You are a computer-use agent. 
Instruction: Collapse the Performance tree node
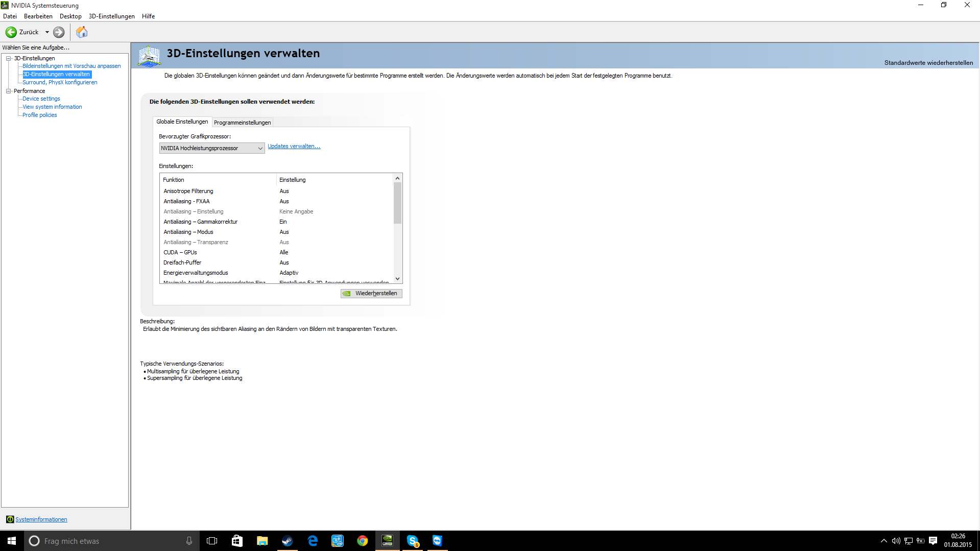pyautogui.click(x=9, y=91)
